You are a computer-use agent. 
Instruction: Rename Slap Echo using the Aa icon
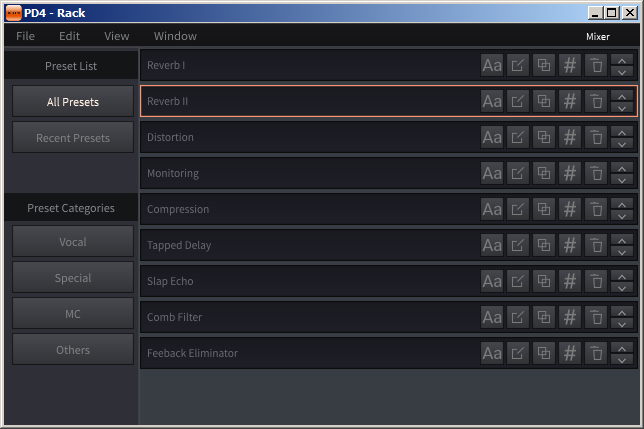pos(492,281)
